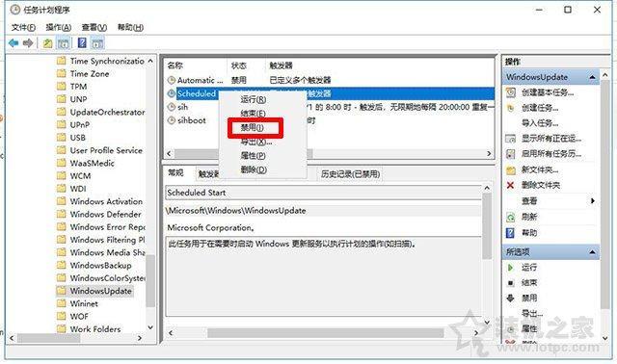Click 删除文件夹 red X action
Image resolution: width=617 pixels, height=364 pixels.
click(510, 185)
